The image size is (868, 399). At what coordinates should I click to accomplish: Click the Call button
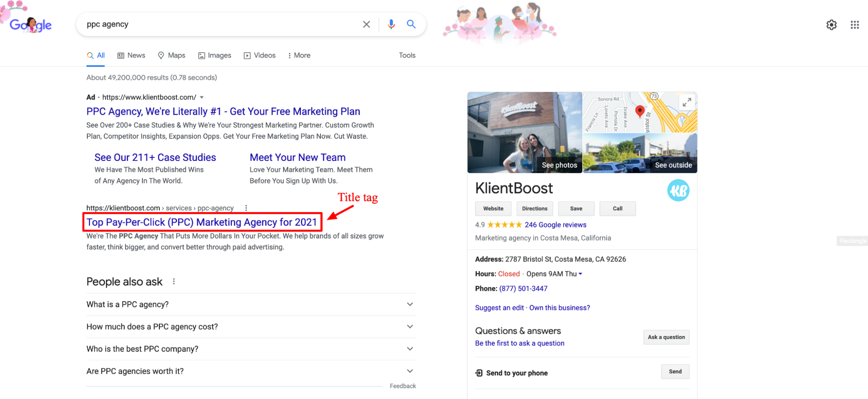point(617,209)
